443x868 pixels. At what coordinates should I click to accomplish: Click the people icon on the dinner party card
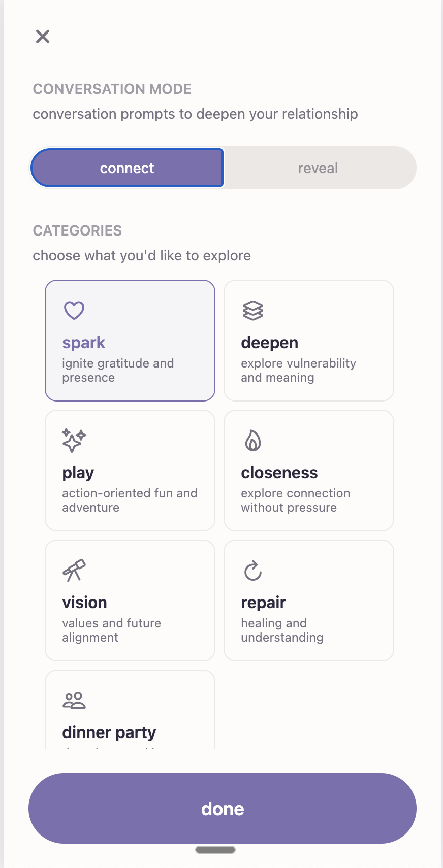[x=74, y=700]
